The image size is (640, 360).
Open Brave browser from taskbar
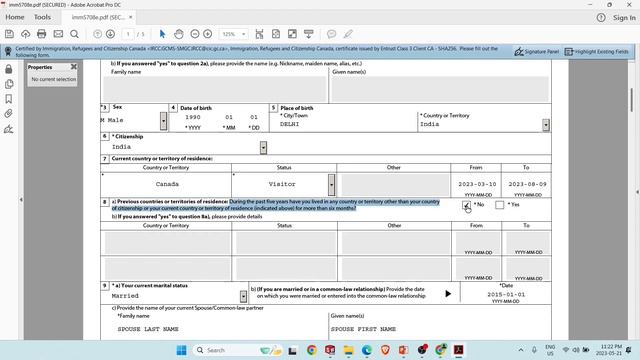pyautogui.click(x=385, y=350)
